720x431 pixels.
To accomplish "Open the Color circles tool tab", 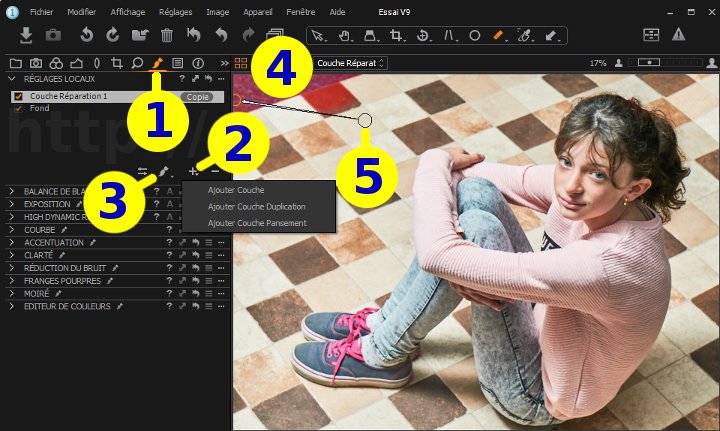I will pyautogui.click(x=56, y=63).
